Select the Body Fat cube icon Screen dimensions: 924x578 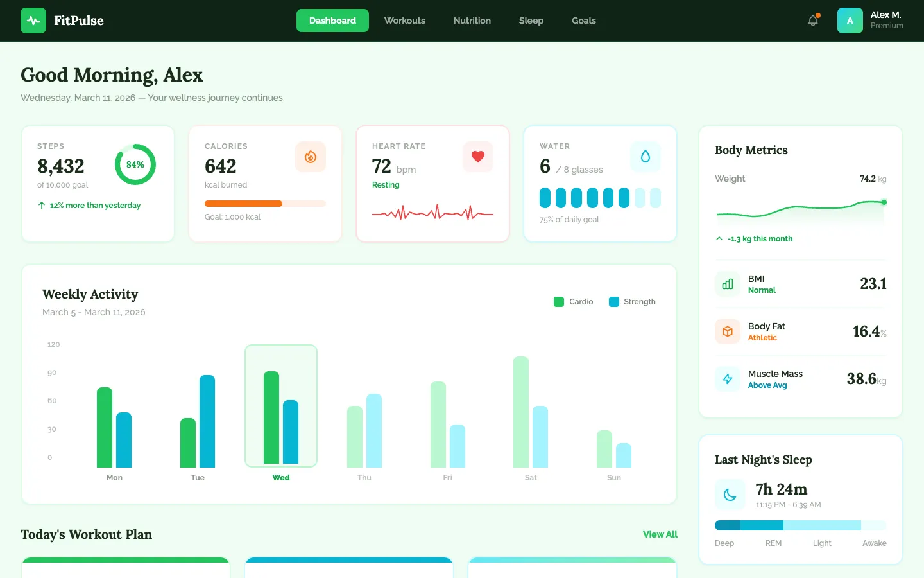(x=727, y=331)
